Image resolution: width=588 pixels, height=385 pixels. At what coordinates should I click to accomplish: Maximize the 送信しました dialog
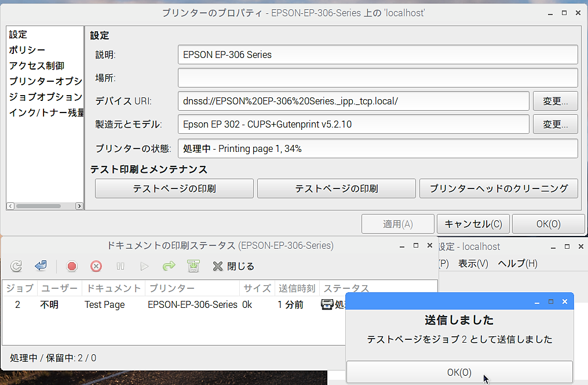point(551,302)
